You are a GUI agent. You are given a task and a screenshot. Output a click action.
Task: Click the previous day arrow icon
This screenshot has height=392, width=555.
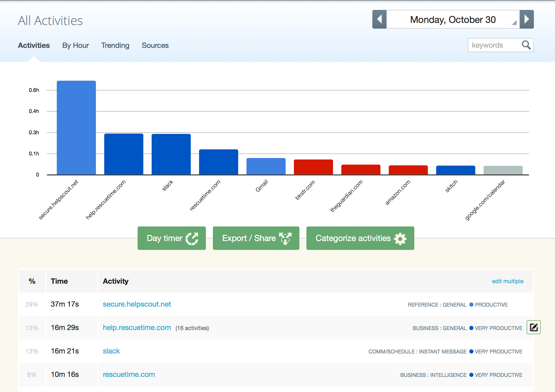[379, 19]
